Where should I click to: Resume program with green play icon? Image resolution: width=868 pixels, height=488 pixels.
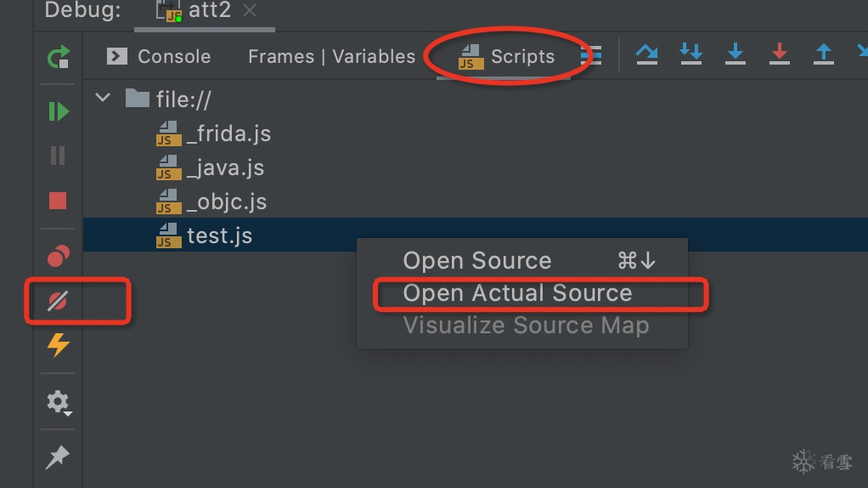coord(58,111)
